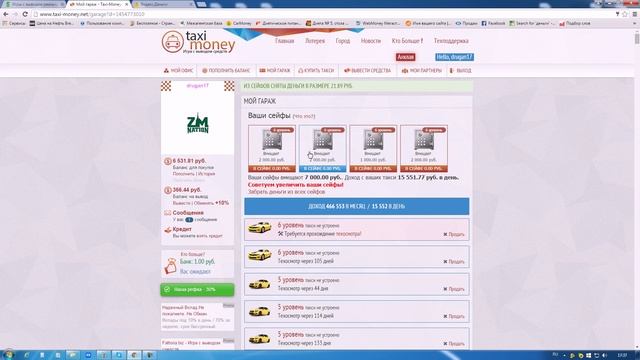Open Сообщения messages envelope icon
The height and width of the screenshot is (360, 640).
pyautogui.click(x=167, y=213)
